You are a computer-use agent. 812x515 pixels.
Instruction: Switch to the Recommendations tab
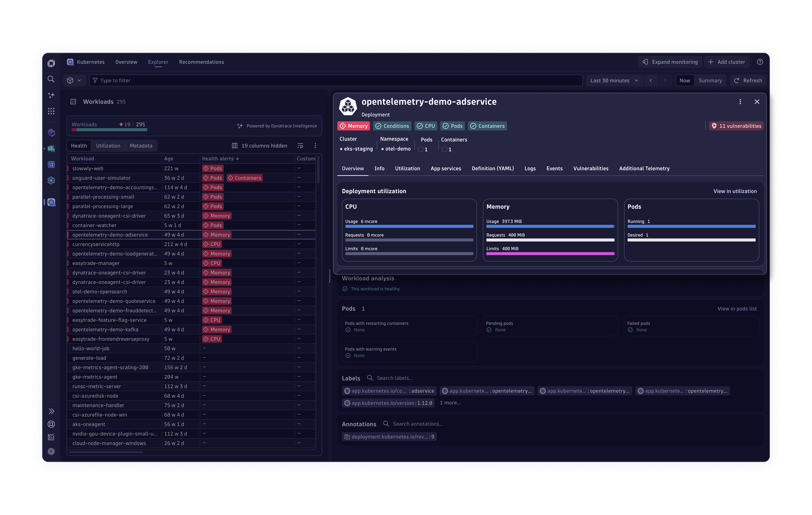[201, 62]
